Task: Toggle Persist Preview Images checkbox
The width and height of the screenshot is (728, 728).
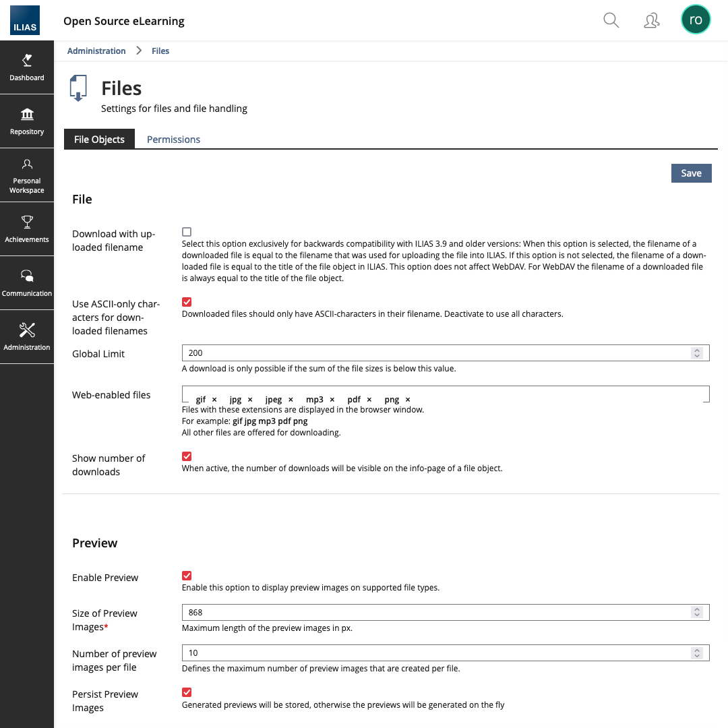Action: 187,692
